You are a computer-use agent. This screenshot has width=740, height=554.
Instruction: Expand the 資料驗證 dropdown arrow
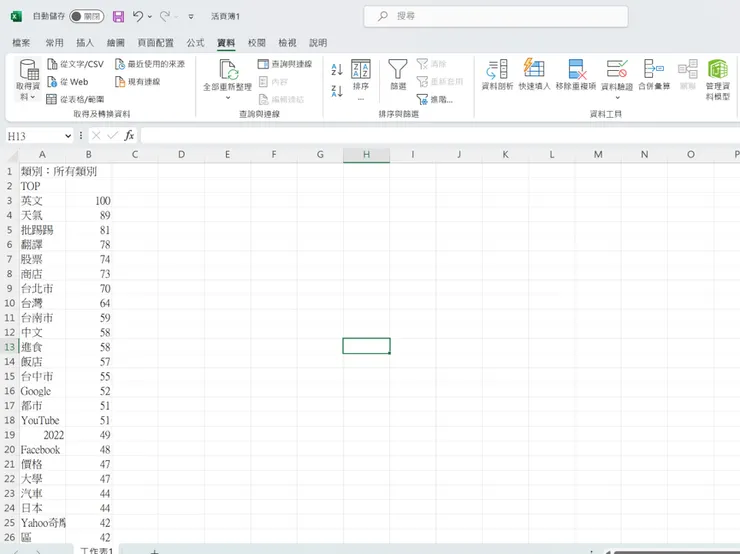pyautogui.click(x=617, y=98)
